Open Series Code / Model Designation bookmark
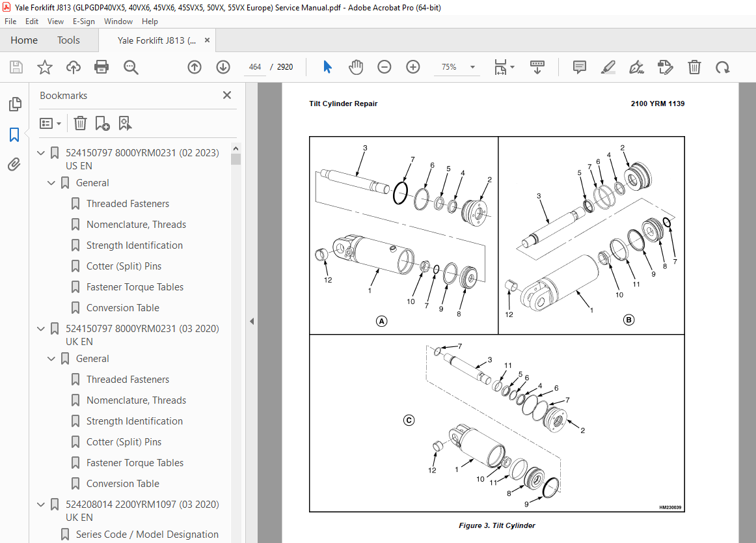Screen dimensions: 756x543 pos(147,535)
